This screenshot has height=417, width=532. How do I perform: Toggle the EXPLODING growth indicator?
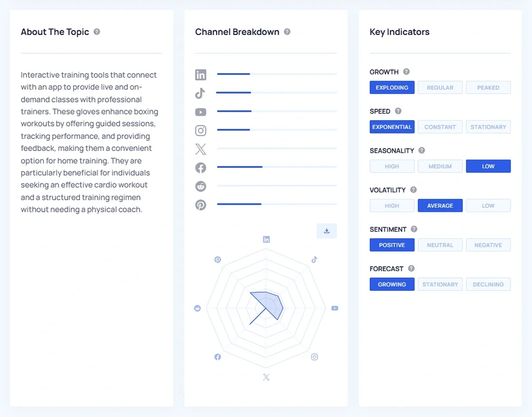(392, 87)
